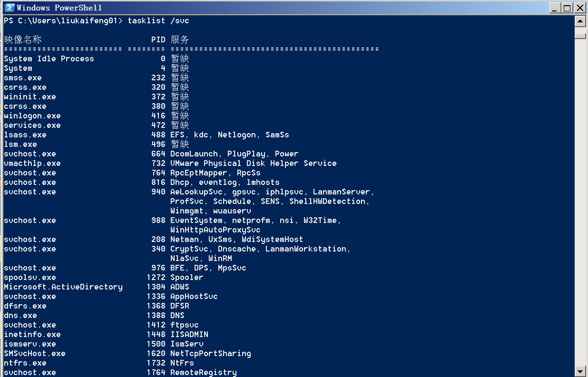Click the scrollbar up arrow
This screenshot has width=588, height=377.
tap(580, 21)
